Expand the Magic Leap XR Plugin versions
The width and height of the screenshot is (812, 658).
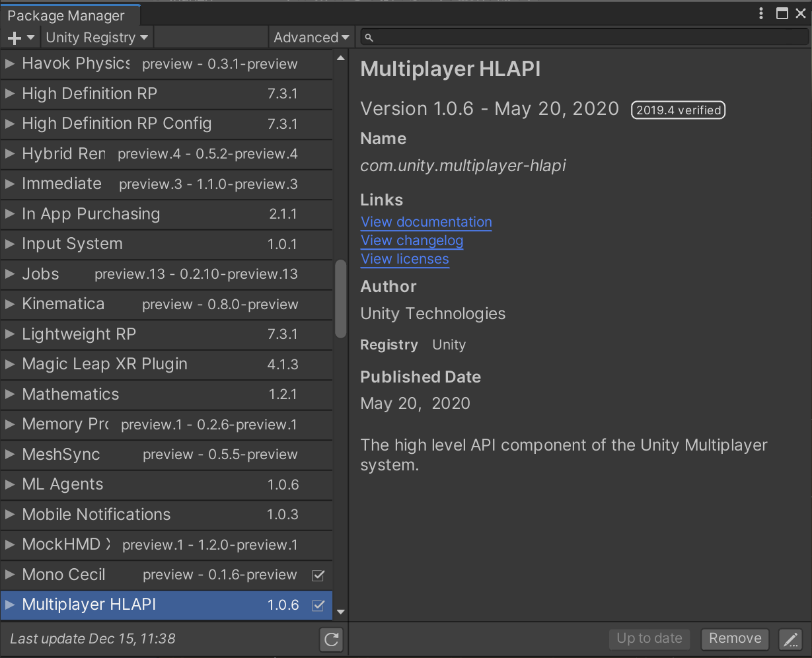10,364
